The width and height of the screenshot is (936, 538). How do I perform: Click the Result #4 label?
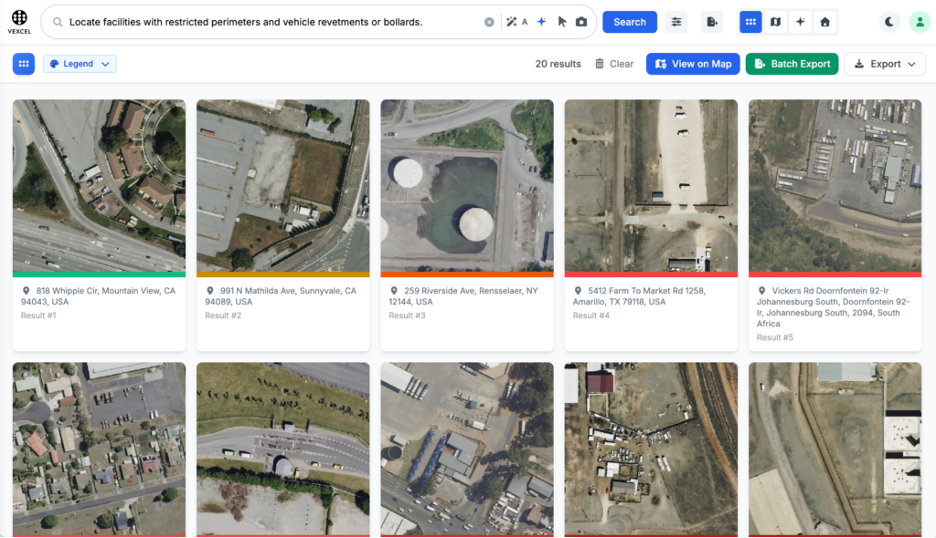[591, 315]
